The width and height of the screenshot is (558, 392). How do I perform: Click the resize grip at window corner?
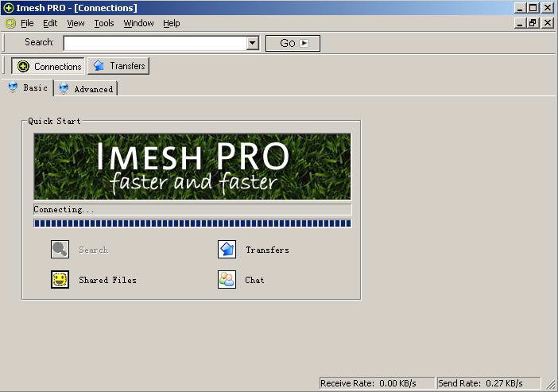click(x=551, y=384)
